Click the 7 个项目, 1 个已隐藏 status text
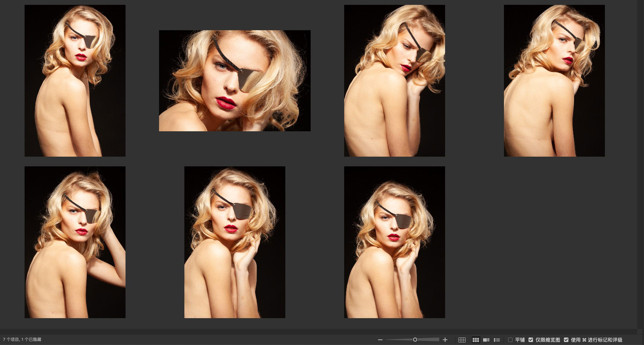This screenshot has width=644, height=345. point(22,340)
